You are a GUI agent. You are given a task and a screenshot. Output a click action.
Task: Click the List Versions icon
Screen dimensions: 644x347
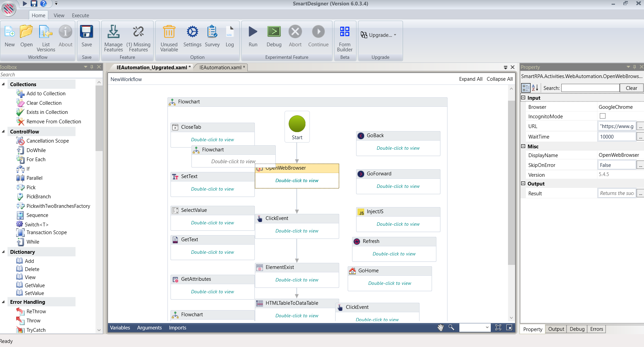pos(46,32)
